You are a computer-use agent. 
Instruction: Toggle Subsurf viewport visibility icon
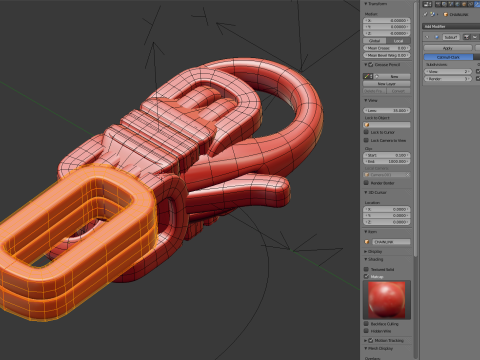coord(475,37)
